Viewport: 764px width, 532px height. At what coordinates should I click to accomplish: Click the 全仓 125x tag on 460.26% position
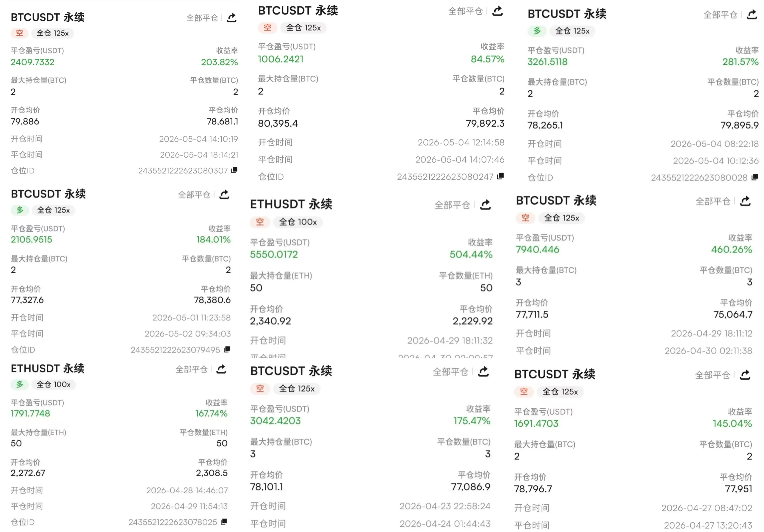(562, 218)
